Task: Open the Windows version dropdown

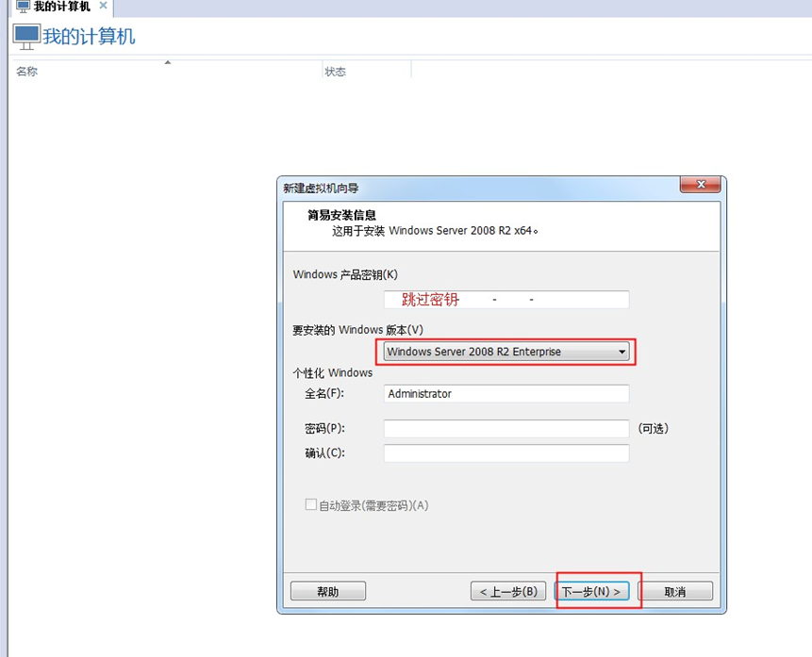Action: [x=505, y=352]
